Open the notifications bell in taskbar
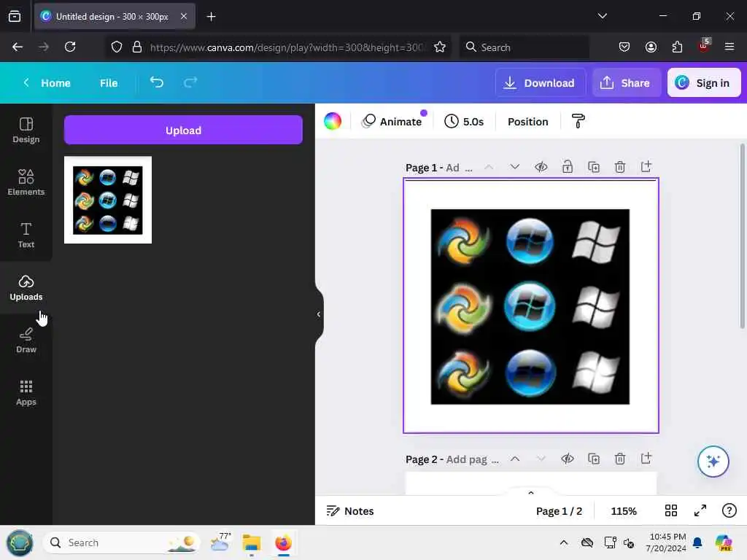The height and width of the screenshot is (560, 747). point(697,542)
